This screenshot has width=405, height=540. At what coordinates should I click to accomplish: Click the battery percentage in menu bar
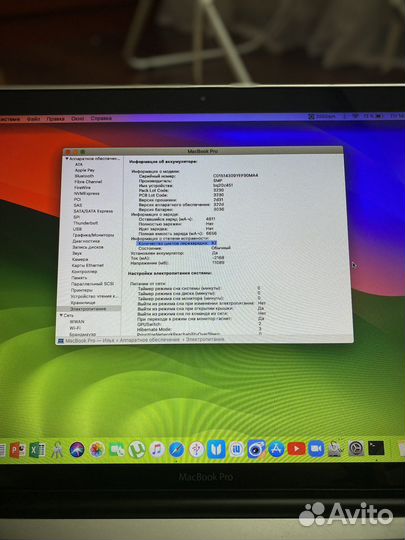pyautogui.click(x=369, y=116)
